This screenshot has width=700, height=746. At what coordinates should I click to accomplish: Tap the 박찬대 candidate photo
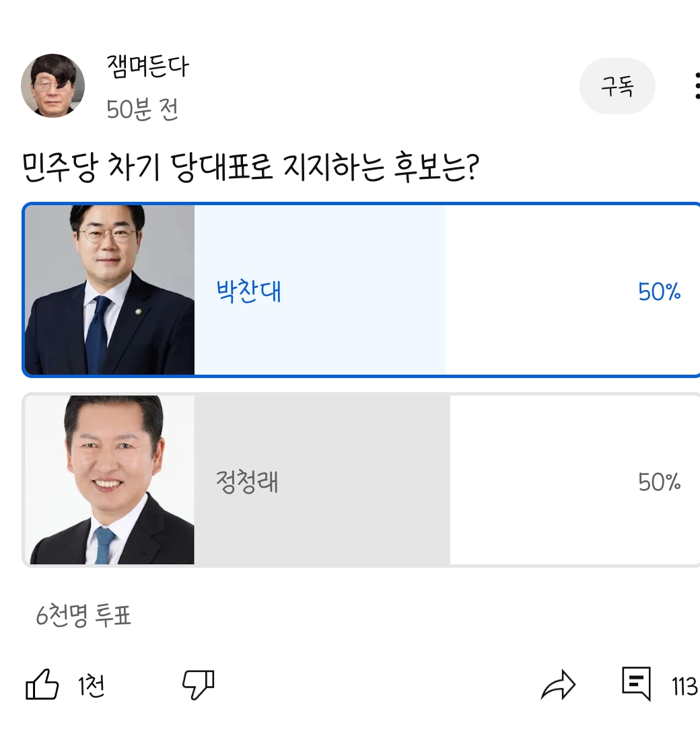point(110,290)
